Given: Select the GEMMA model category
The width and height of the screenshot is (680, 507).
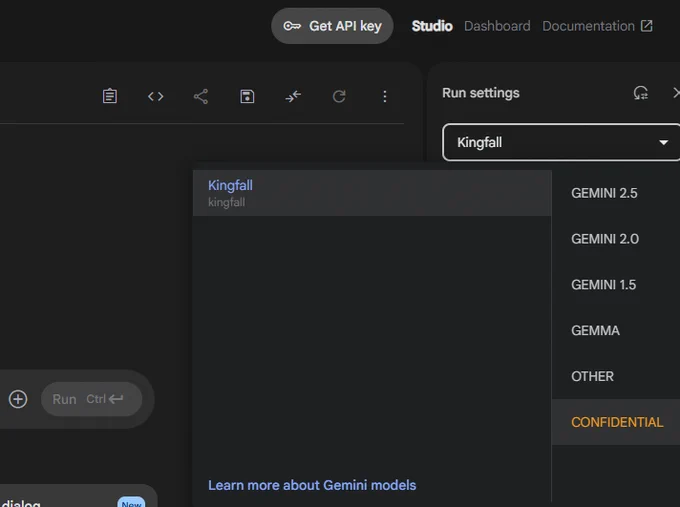Looking at the screenshot, I should coord(616,330).
